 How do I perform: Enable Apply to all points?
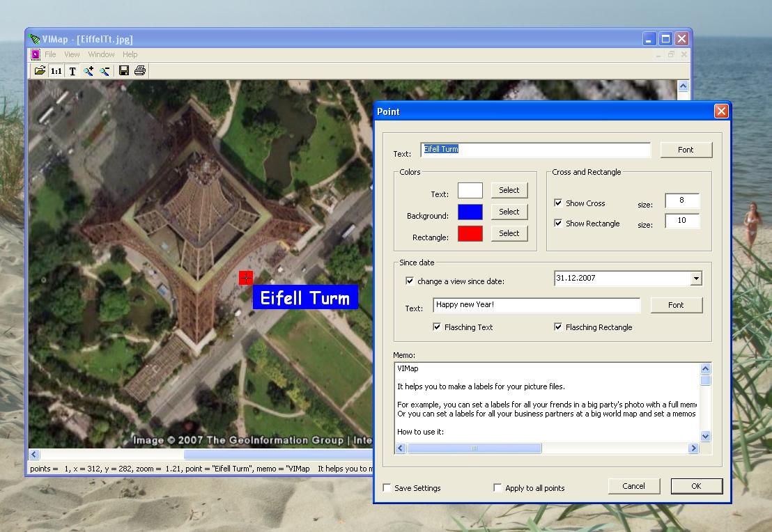pos(497,488)
